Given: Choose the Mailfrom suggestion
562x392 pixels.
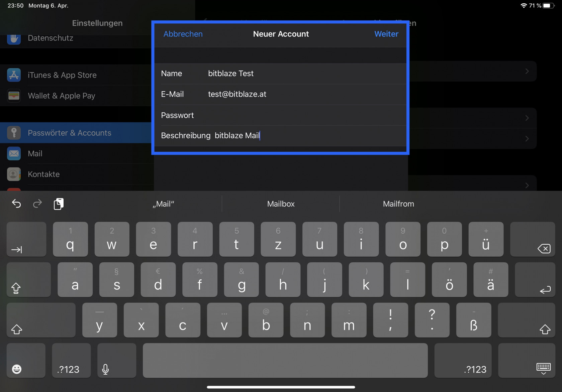Looking at the screenshot, I should pyautogui.click(x=398, y=204).
